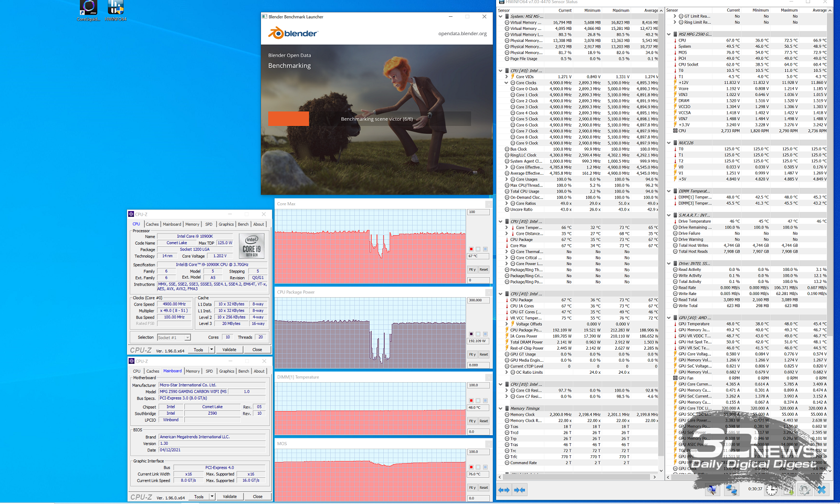Click the Core Max thermometer icon row
840x504 pixels.
507,246
